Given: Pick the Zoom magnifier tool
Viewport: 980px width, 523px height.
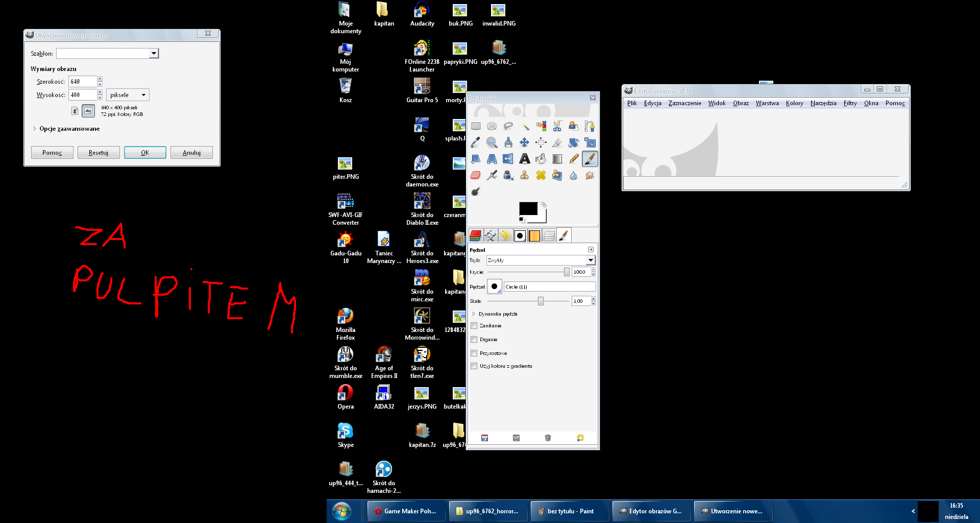Looking at the screenshot, I should (492, 142).
